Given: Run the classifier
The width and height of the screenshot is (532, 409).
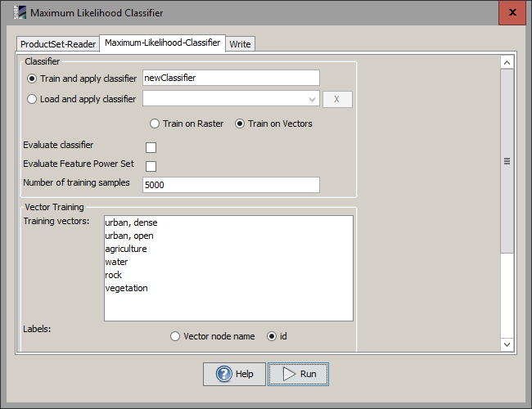Looking at the screenshot, I should [x=298, y=374].
